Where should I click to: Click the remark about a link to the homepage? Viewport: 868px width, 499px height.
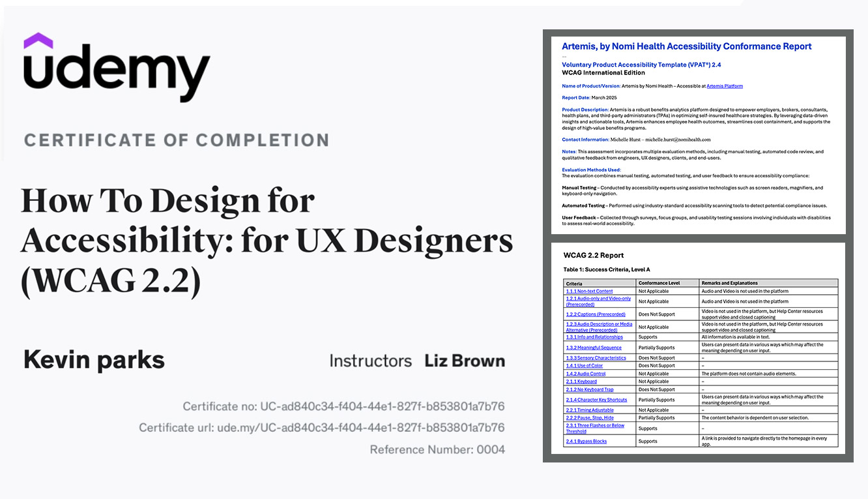764,442
